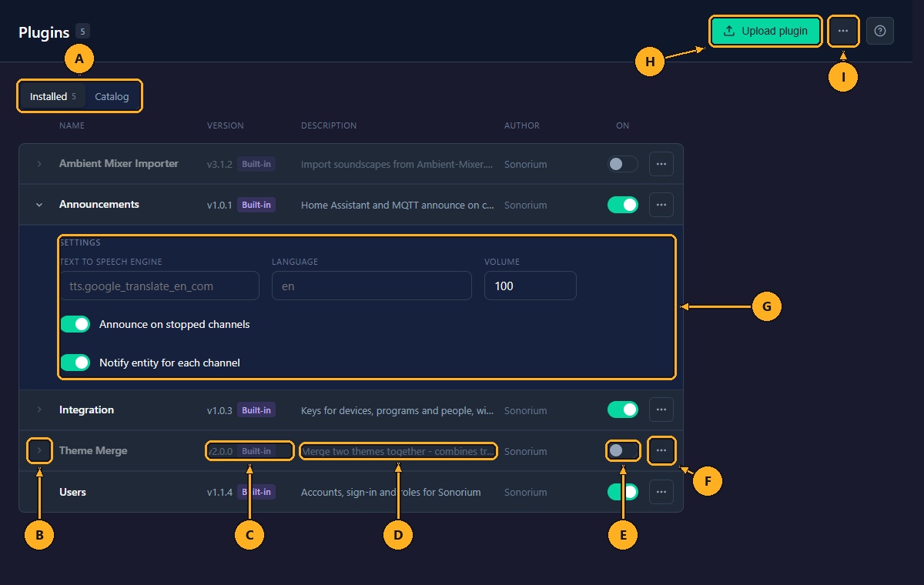Toggle Announce on stopped channels
Viewport: 924px width, 585px height.
(75, 324)
